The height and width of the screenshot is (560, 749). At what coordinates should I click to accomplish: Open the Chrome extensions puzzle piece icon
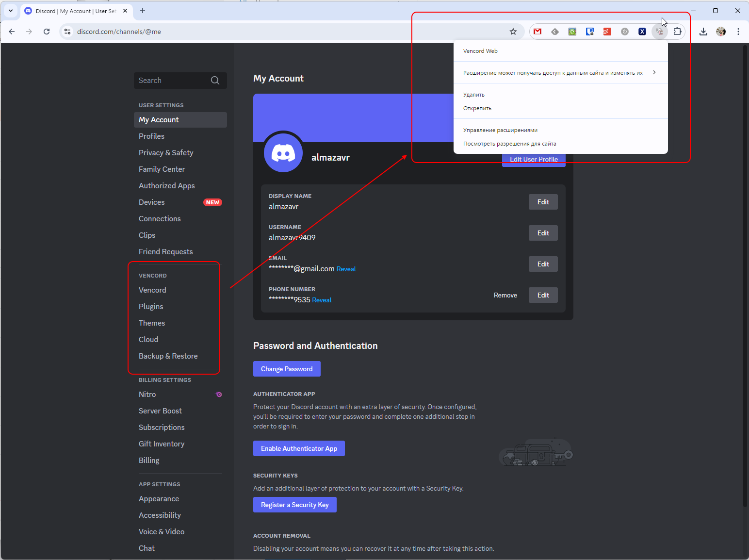point(678,32)
